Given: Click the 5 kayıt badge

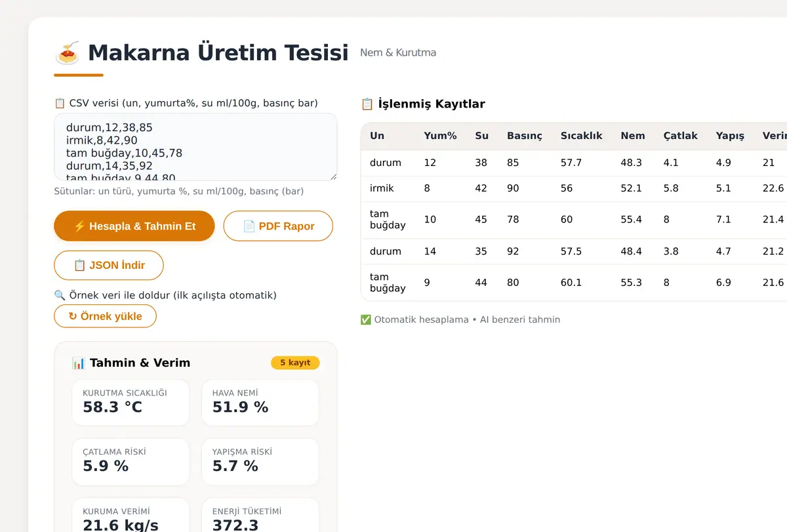Looking at the screenshot, I should point(295,363).
